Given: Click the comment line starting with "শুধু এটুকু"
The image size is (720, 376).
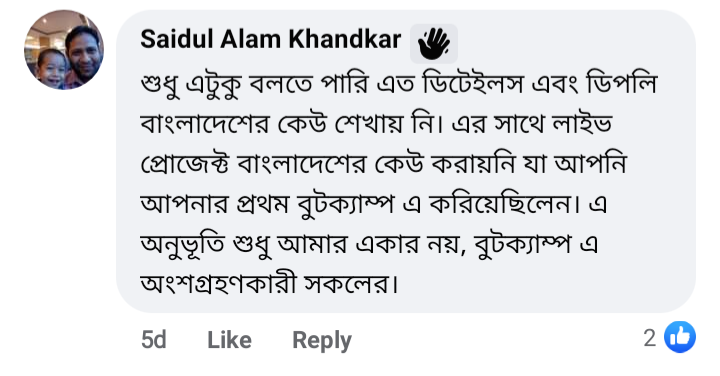Looking at the screenshot, I should (x=399, y=85).
